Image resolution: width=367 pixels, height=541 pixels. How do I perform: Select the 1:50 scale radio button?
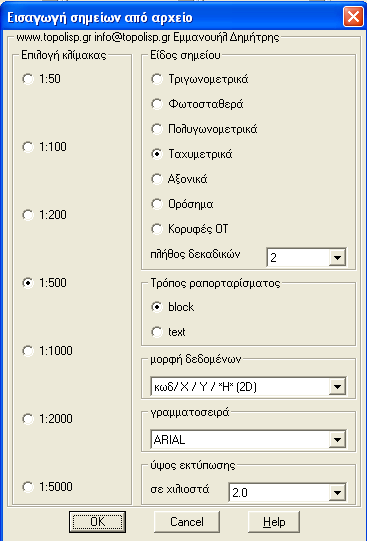(x=28, y=79)
